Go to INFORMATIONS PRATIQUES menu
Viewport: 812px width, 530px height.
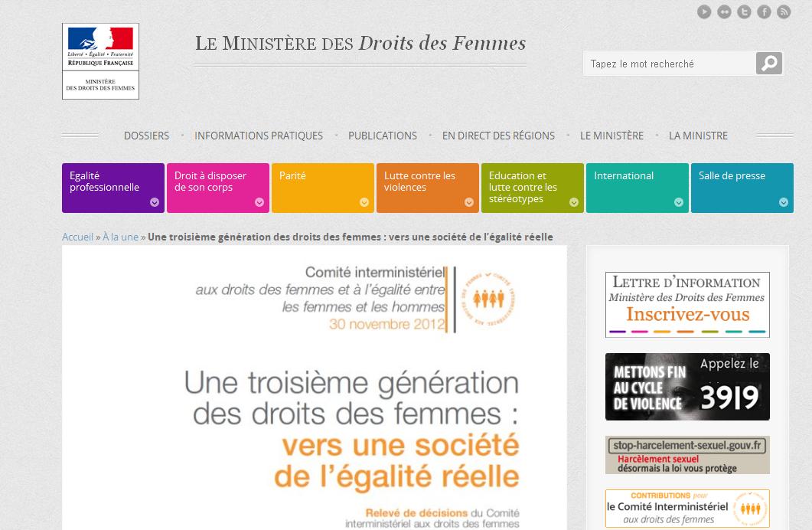tap(259, 136)
